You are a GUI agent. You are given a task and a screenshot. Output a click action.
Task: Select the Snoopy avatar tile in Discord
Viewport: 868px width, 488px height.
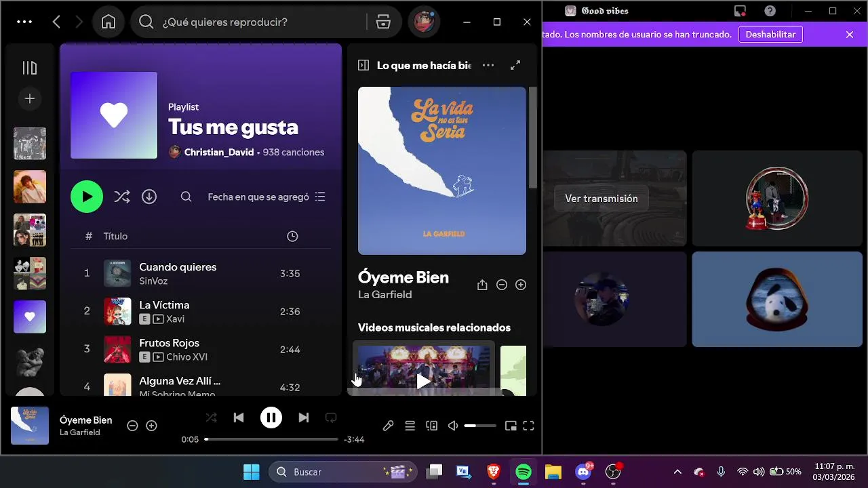[777, 299]
